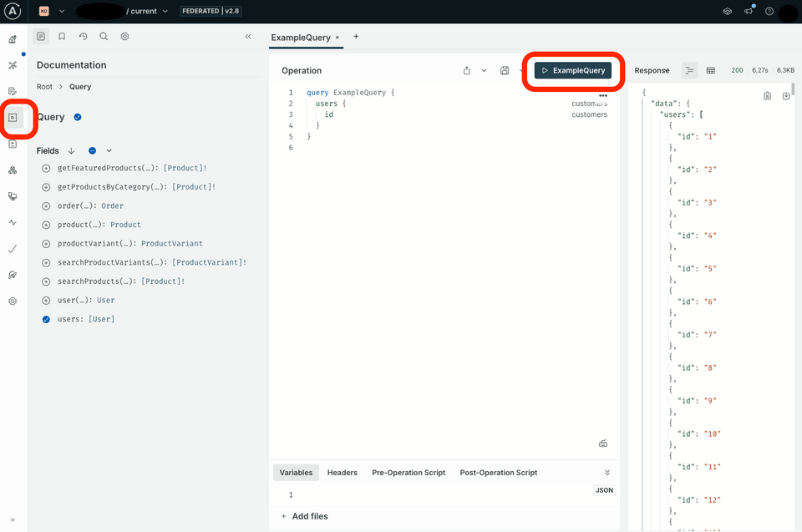Click the keyboard shortcuts icon in editor

tap(603, 443)
